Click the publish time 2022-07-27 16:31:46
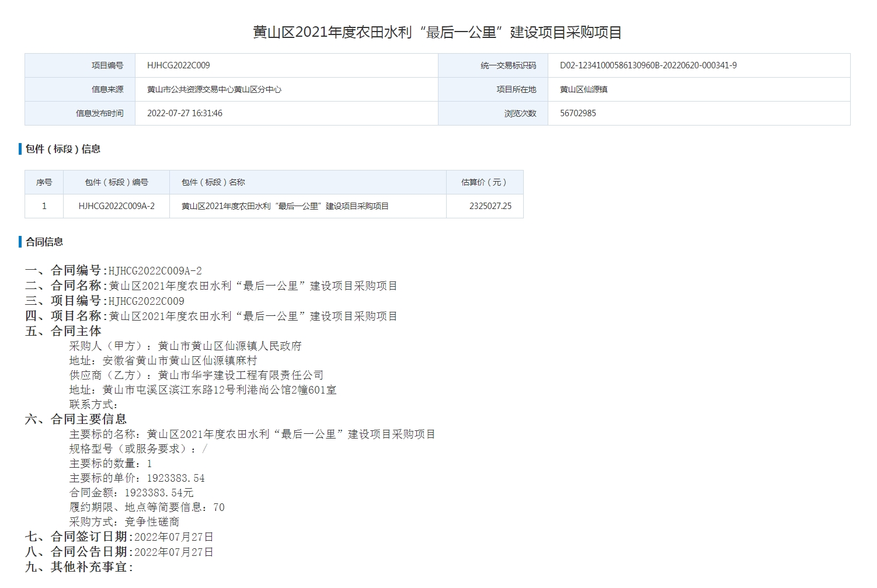This screenshot has height=588, width=877. (185, 113)
